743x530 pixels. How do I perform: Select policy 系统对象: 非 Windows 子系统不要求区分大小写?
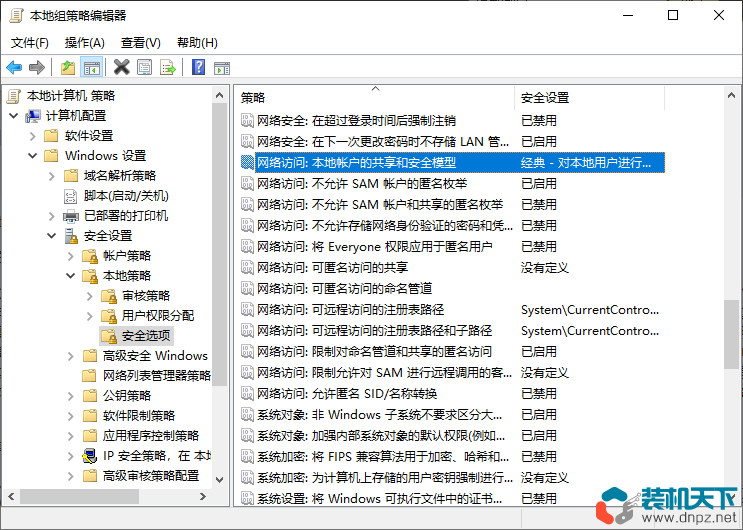click(380, 414)
